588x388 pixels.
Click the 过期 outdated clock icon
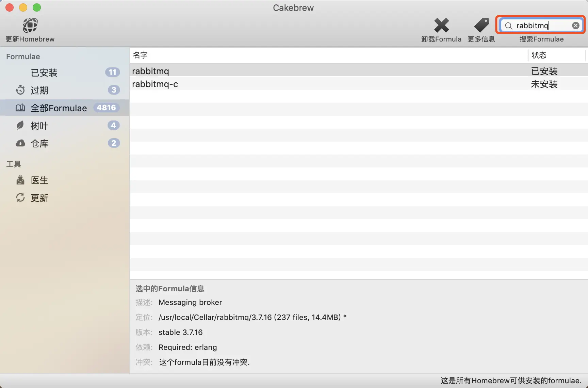tap(20, 90)
